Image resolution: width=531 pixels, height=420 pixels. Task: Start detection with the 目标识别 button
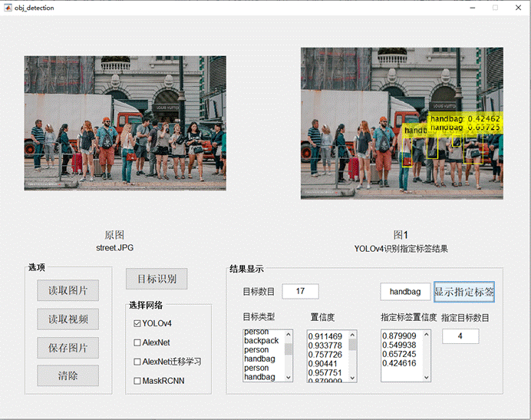[157, 279]
